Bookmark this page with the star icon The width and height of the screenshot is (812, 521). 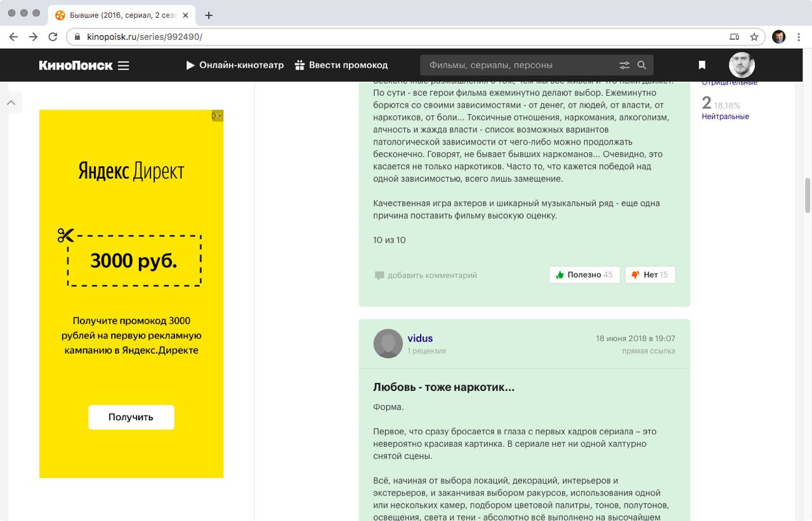pos(754,37)
